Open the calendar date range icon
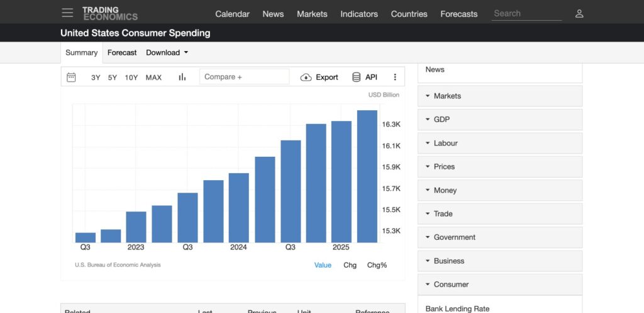 click(71, 77)
